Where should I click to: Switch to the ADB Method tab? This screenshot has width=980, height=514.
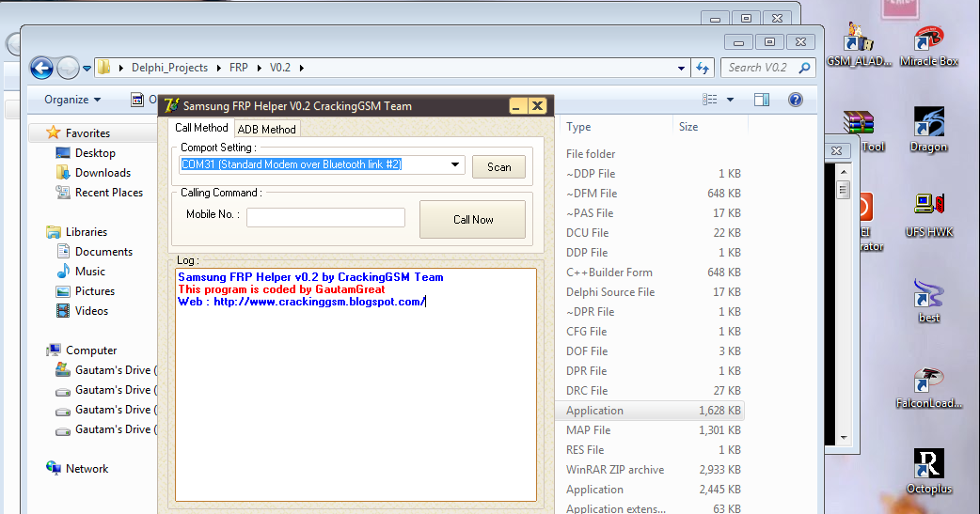(267, 130)
